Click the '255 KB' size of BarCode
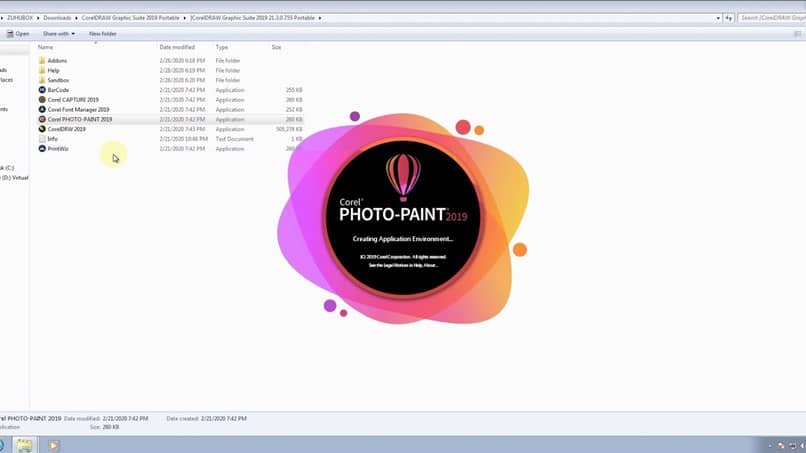 [294, 90]
